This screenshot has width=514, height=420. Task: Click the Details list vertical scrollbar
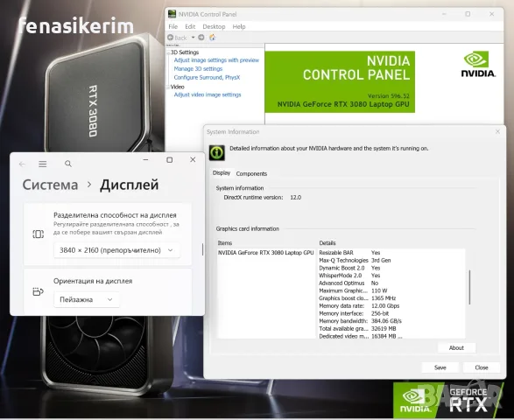(469, 287)
